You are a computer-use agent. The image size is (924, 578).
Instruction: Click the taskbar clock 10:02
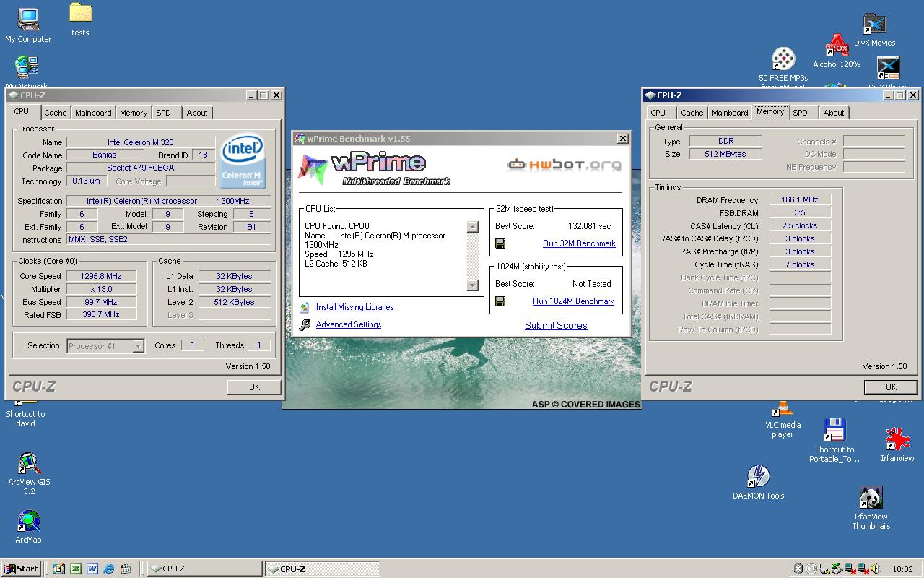[902, 569]
